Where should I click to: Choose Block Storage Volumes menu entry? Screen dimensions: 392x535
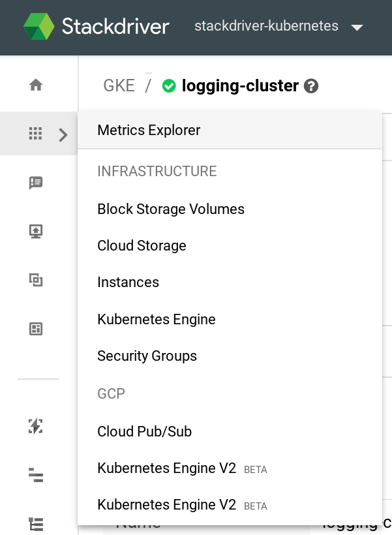pos(171,209)
